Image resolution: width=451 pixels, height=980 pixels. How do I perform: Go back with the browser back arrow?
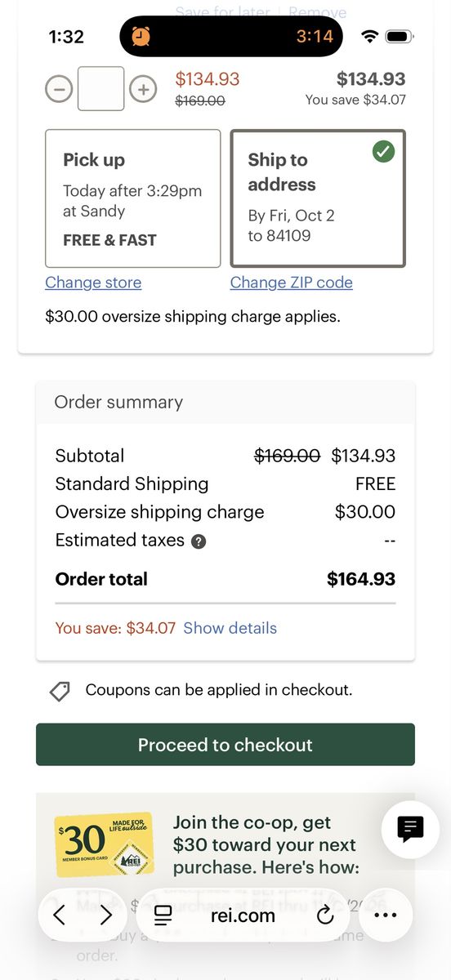pyautogui.click(x=59, y=915)
